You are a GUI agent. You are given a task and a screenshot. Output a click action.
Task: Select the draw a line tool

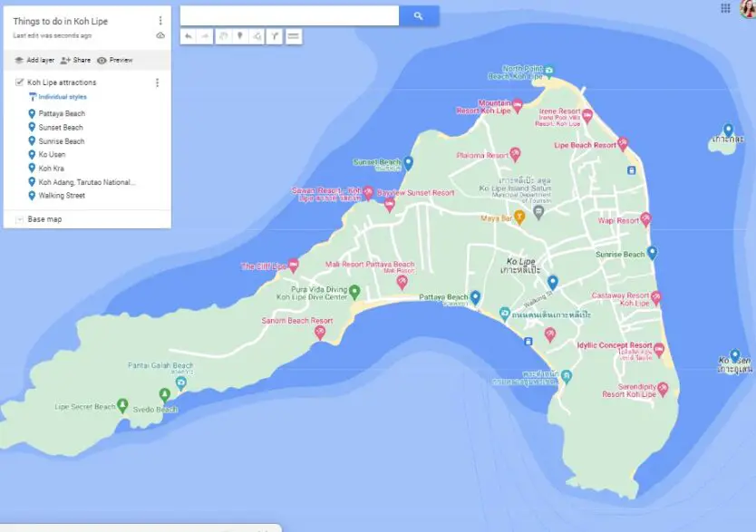pyautogui.click(x=256, y=37)
